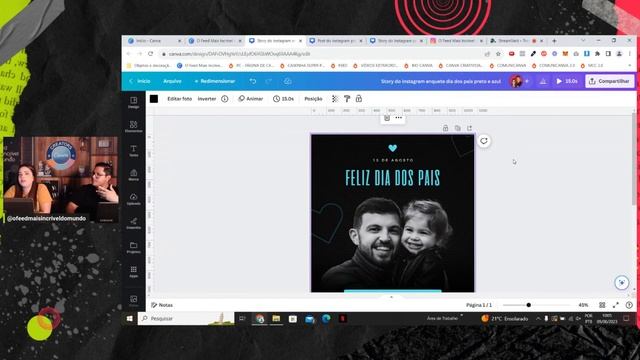Open the Chrome extensions puzzle icon
The width and height of the screenshot is (640, 360).
click(598, 54)
